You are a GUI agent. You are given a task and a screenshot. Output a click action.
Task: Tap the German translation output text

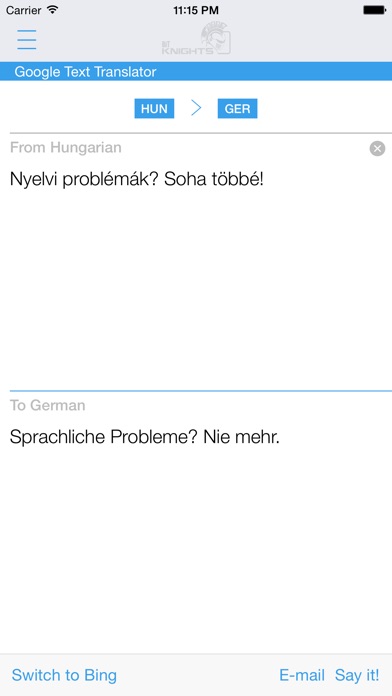tap(145, 438)
